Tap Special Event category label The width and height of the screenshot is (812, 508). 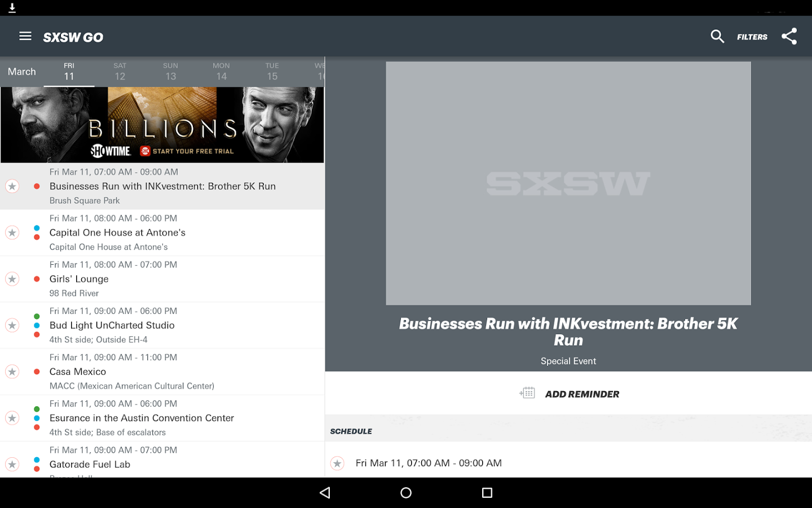click(568, 361)
